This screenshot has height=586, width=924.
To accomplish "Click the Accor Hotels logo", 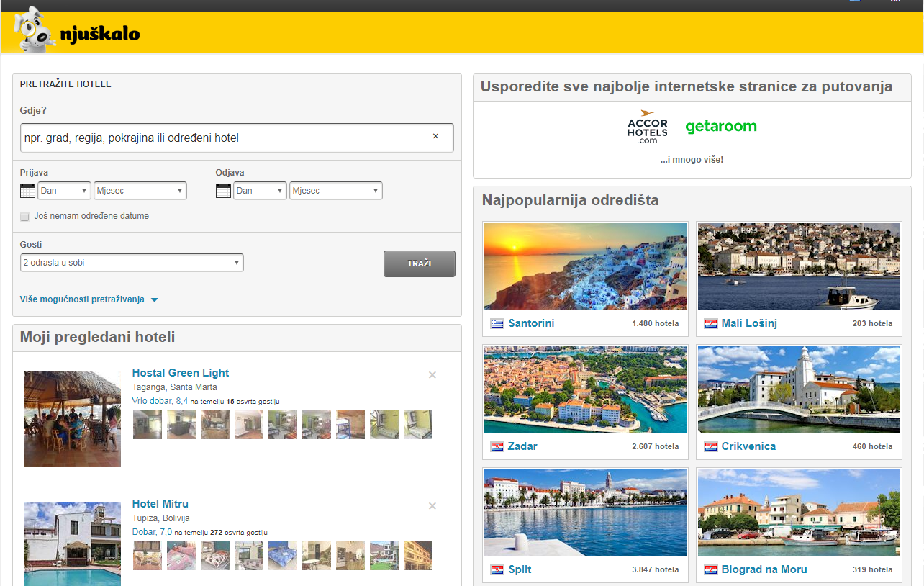I will click(x=647, y=127).
